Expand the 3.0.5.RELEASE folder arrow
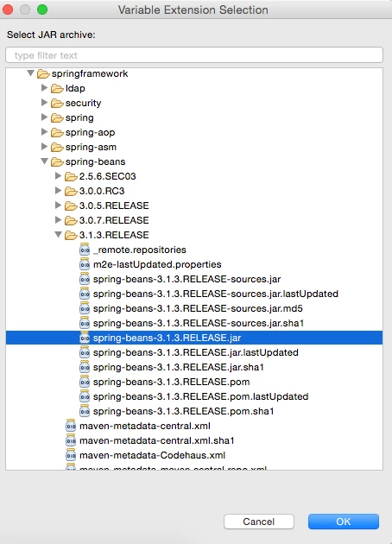The height and width of the screenshot is (544, 392). pyautogui.click(x=58, y=206)
